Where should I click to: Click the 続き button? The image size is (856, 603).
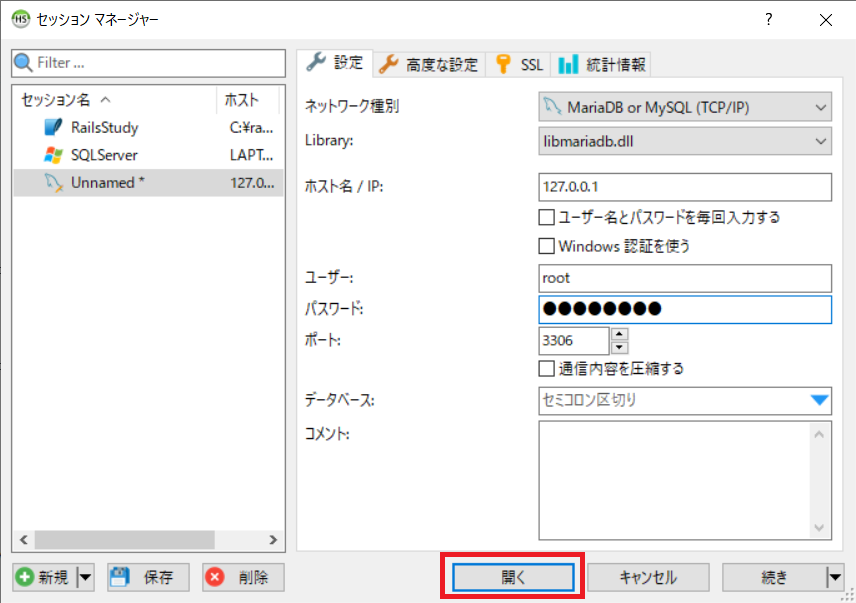click(775, 577)
